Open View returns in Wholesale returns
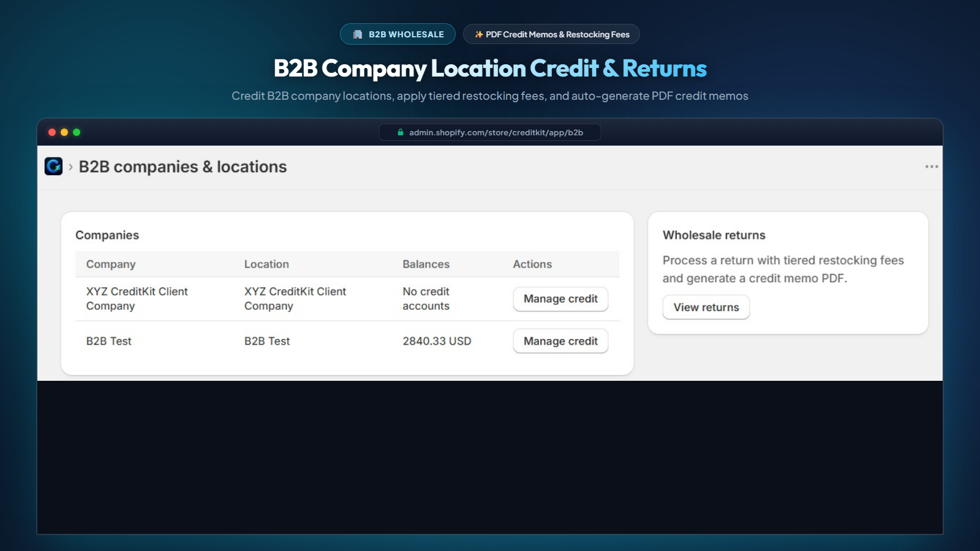Screen dimensions: 980x551 tap(706, 307)
